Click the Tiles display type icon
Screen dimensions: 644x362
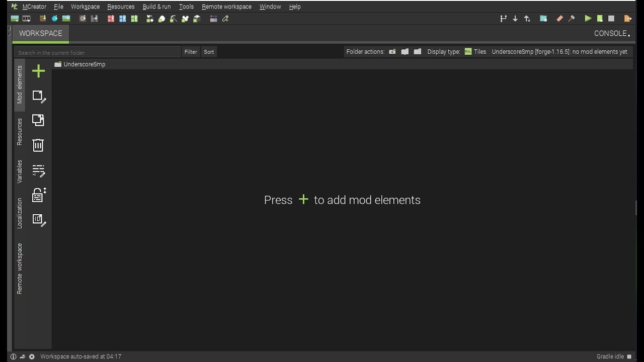click(468, 51)
